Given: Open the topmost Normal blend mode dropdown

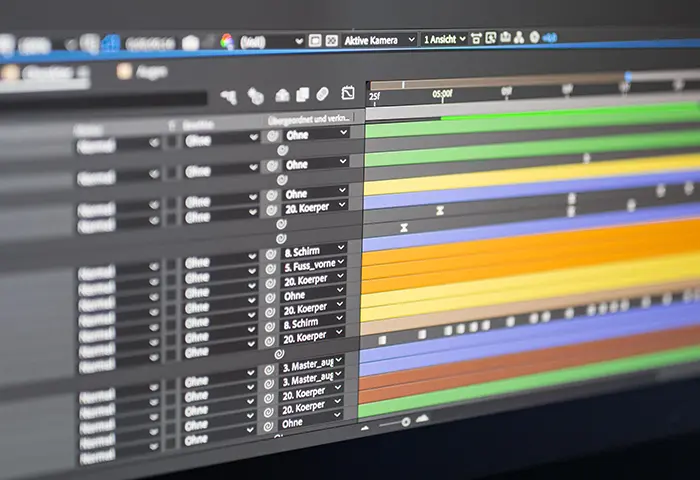Looking at the screenshot, I should [x=118, y=145].
